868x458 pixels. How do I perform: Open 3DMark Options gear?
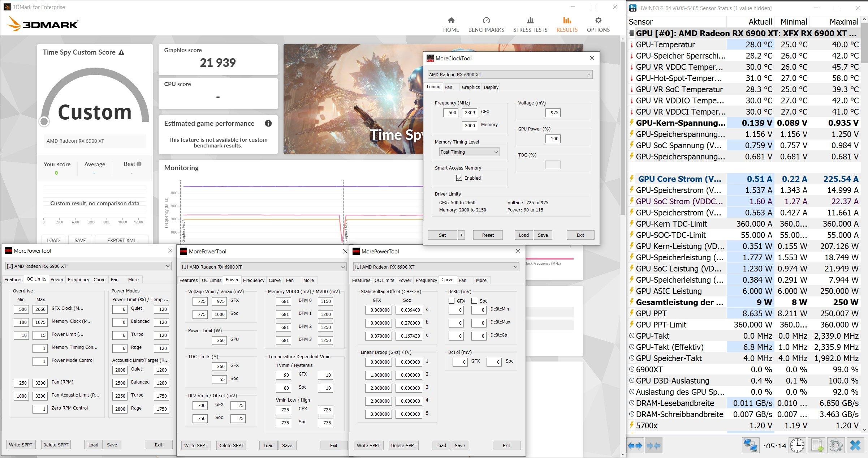point(598,21)
